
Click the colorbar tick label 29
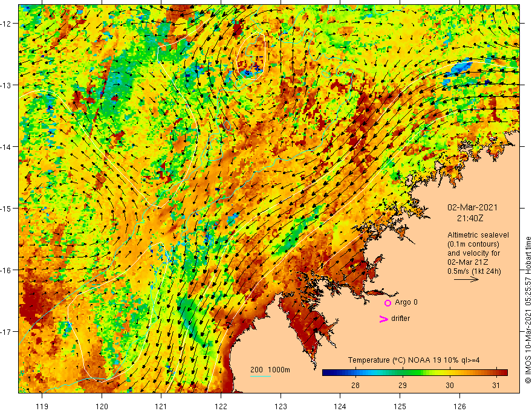pos(403,385)
